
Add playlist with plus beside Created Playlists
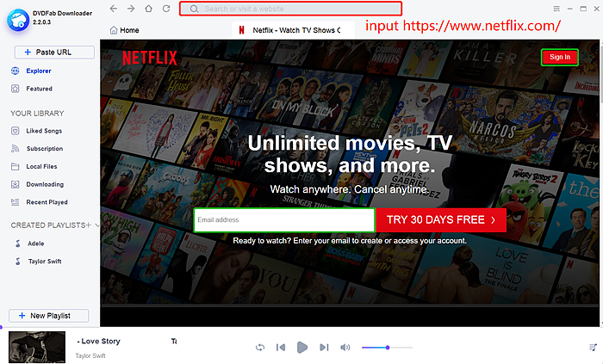tap(87, 225)
